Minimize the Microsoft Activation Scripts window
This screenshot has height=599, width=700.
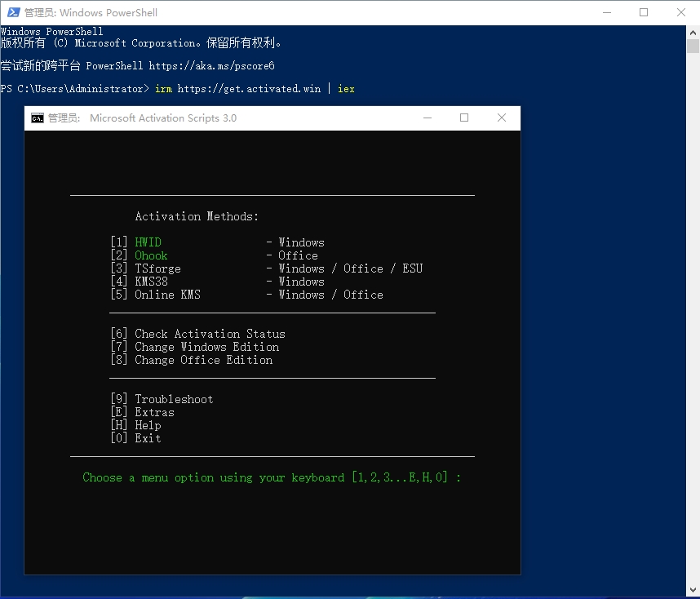click(428, 118)
